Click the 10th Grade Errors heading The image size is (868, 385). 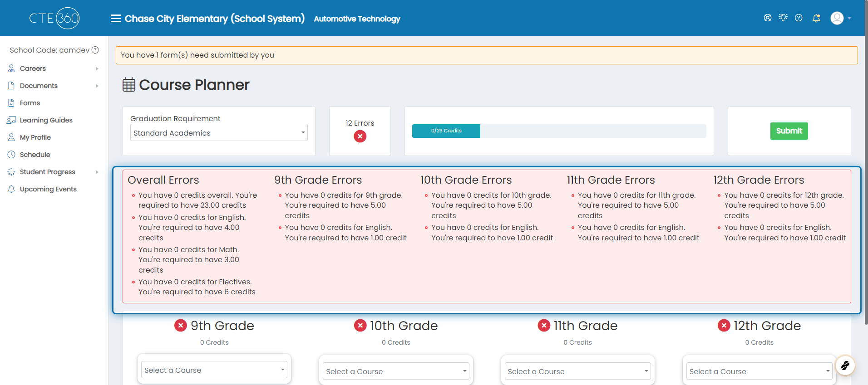(x=466, y=180)
